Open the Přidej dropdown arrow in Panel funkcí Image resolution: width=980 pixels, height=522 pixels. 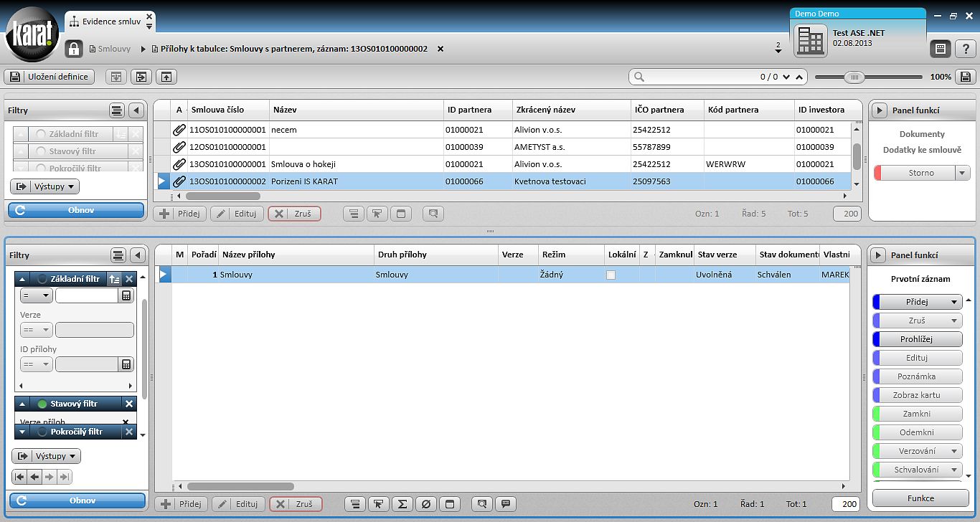[x=954, y=302]
